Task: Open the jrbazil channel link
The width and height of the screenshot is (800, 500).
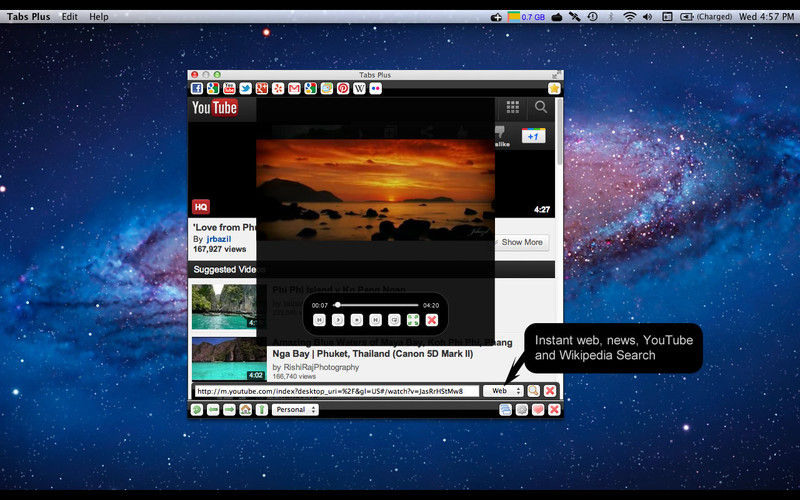Action: coord(219,239)
